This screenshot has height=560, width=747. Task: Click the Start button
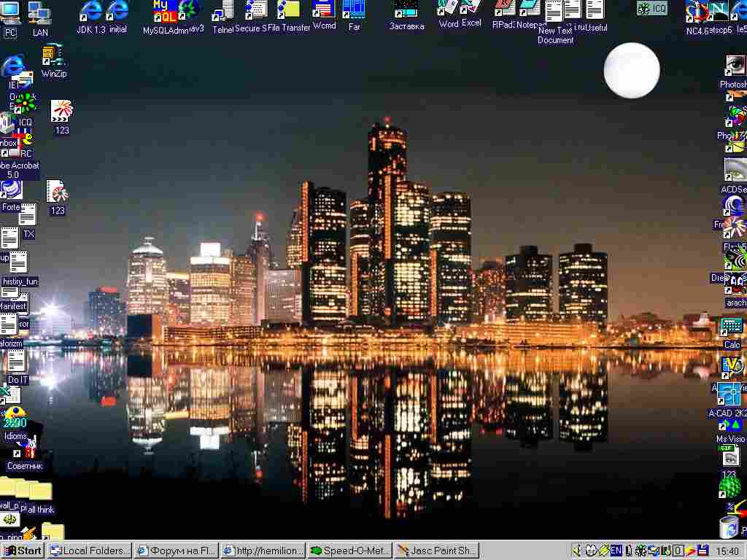(x=23, y=551)
